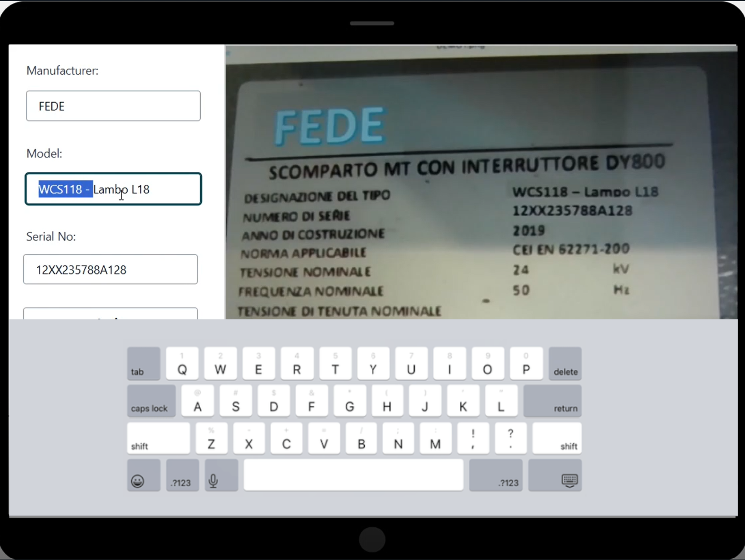Click "WCS118 – Lampo L18" on the nameplate photo

(x=585, y=192)
